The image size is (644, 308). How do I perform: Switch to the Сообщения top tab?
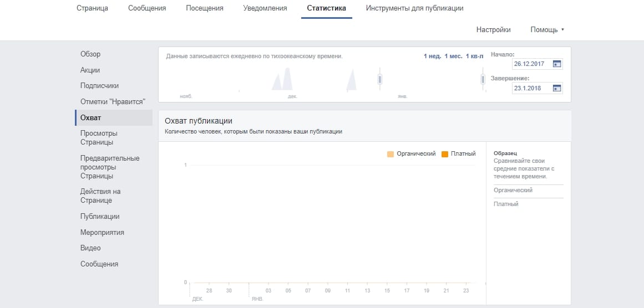click(x=147, y=8)
